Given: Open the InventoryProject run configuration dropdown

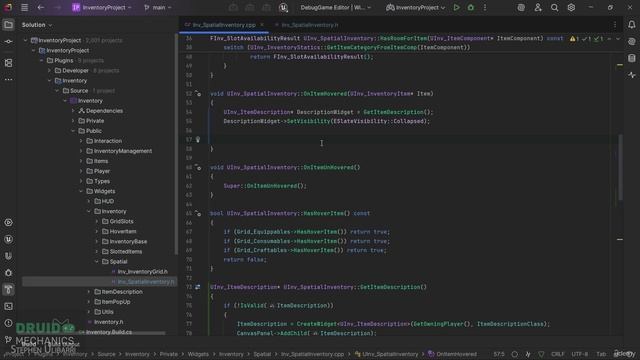Looking at the screenshot, I should click(415, 7).
